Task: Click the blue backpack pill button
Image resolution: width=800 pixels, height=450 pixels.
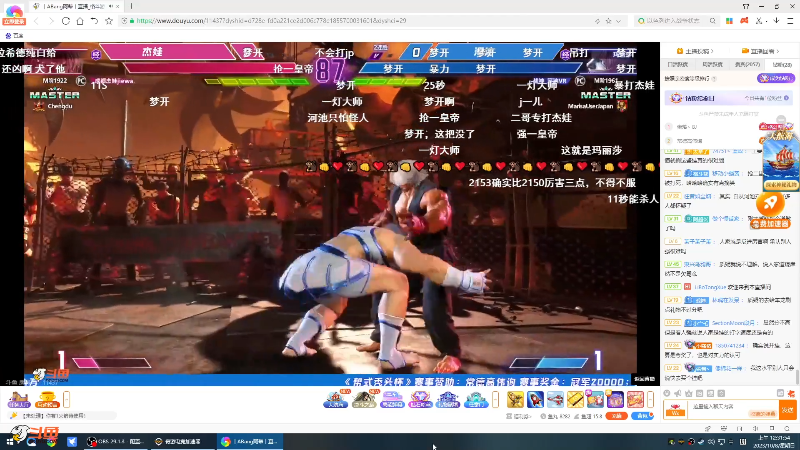Action: [642, 416]
